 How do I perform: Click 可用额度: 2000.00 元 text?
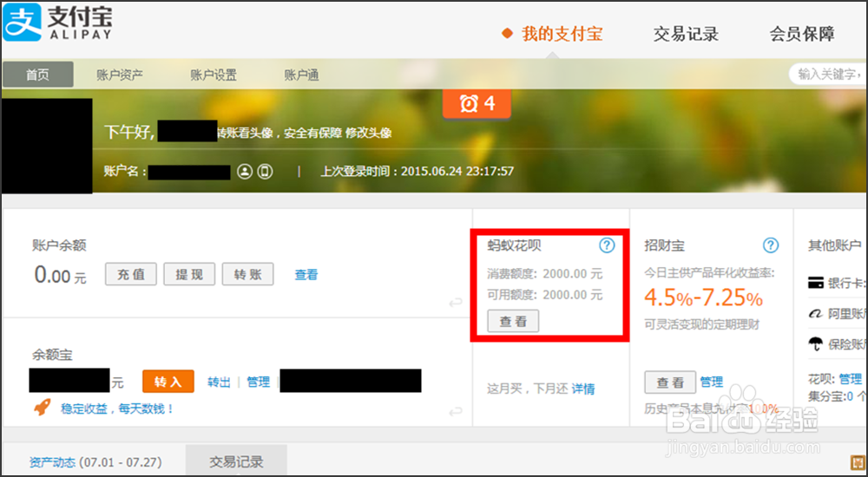pyautogui.click(x=545, y=295)
